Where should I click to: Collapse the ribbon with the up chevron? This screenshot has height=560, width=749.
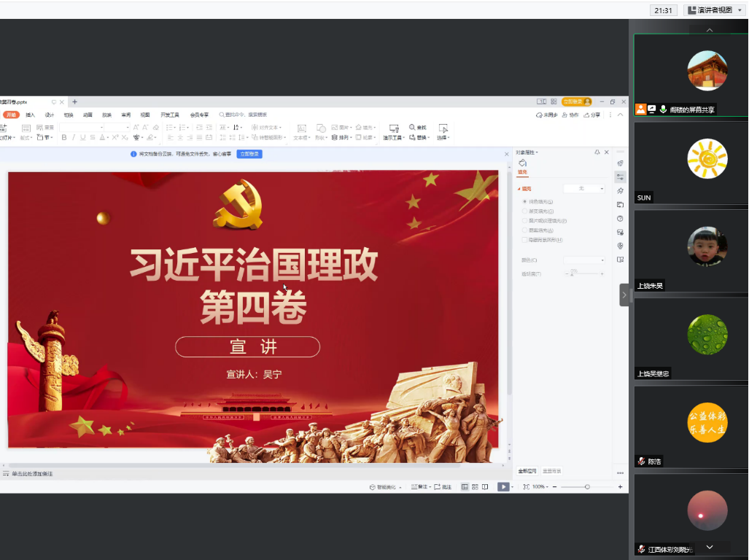click(620, 114)
